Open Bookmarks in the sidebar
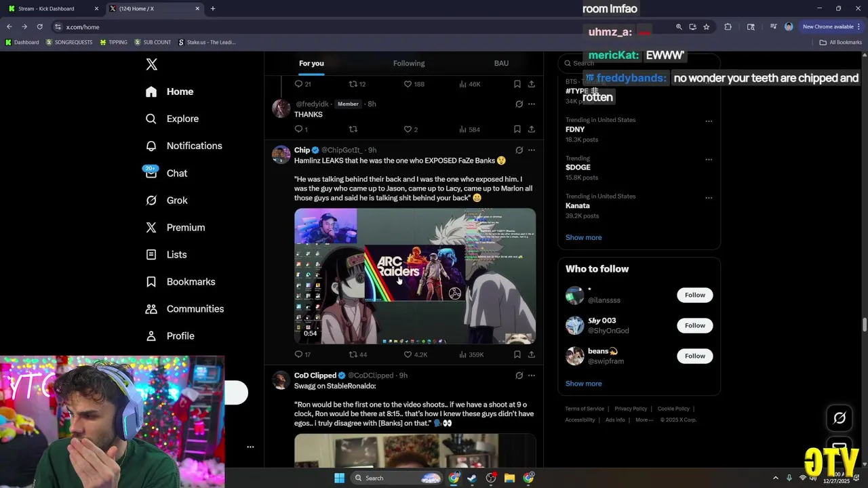Viewport: 868px width, 488px height. (180, 281)
